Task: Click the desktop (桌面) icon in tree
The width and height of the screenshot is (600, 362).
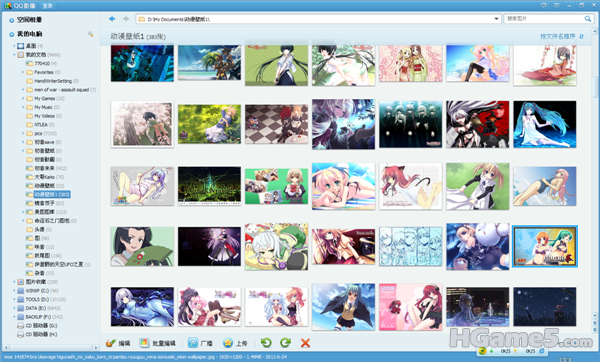Action: click(x=21, y=46)
